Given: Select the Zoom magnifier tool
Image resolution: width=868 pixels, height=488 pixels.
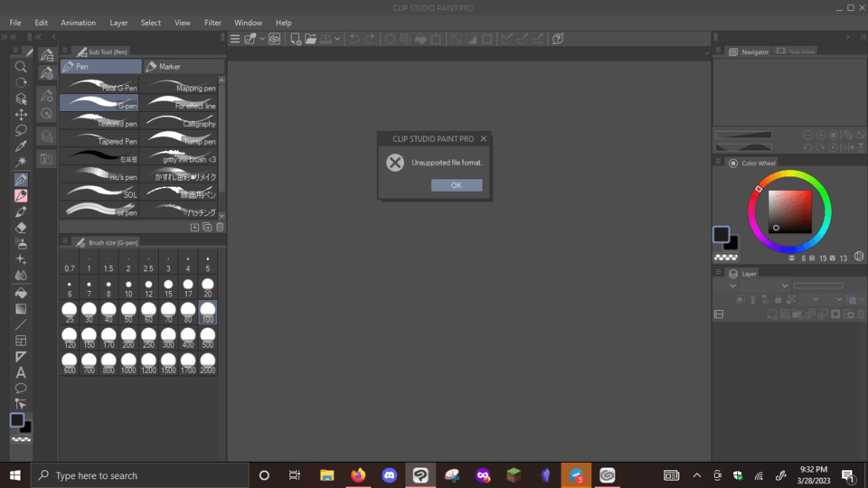Looking at the screenshot, I should (x=21, y=67).
